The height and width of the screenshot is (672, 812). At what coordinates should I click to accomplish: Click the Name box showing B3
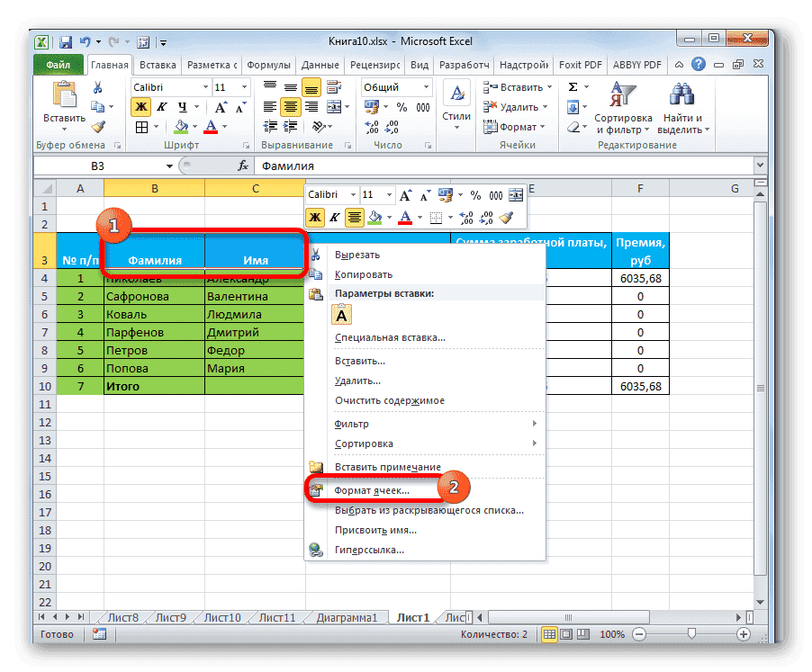point(99,166)
